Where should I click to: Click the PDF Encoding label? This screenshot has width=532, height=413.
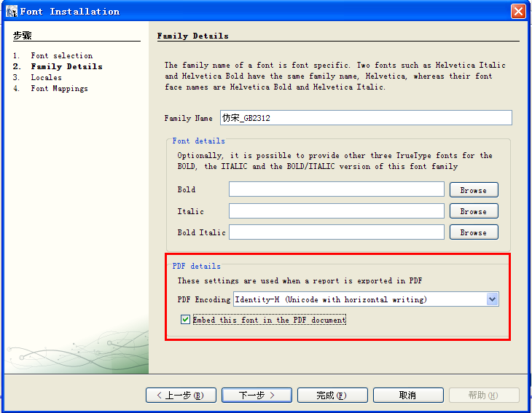tap(204, 299)
